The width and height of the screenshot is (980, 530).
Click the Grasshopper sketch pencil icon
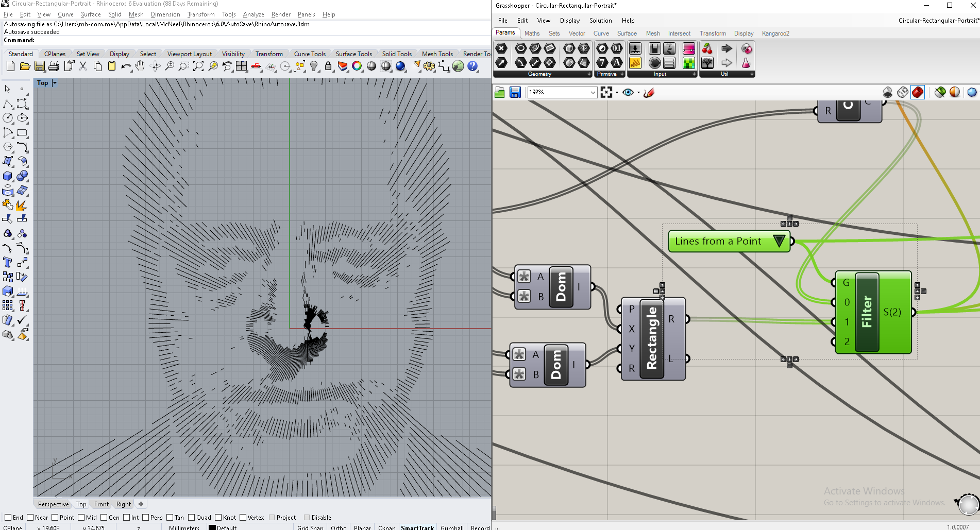[649, 92]
